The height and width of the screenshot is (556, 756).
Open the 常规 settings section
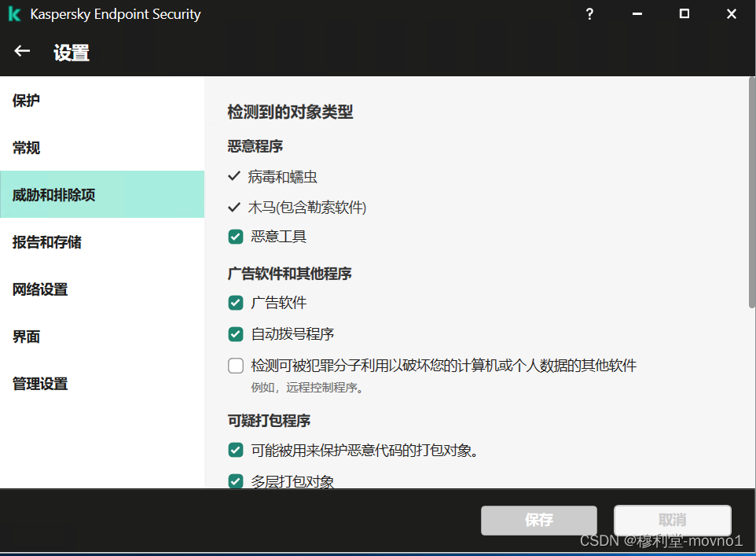(102, 148)
